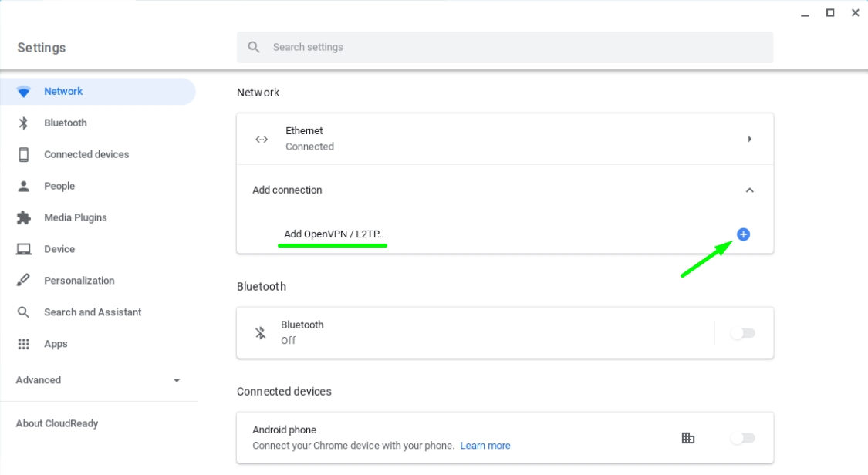Open the Network settings section
Screen dimensions: 868x475
(x=97, y=91)
